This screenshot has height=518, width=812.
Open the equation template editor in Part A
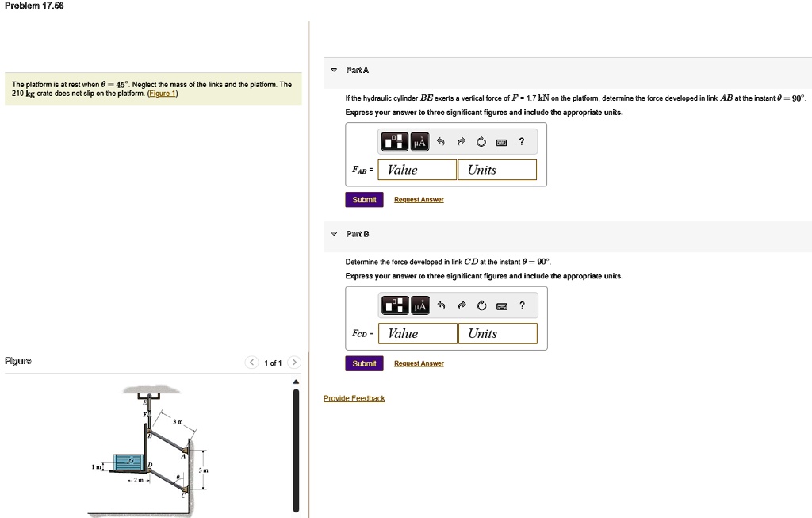pyautogui.click(x=394, y=141)
